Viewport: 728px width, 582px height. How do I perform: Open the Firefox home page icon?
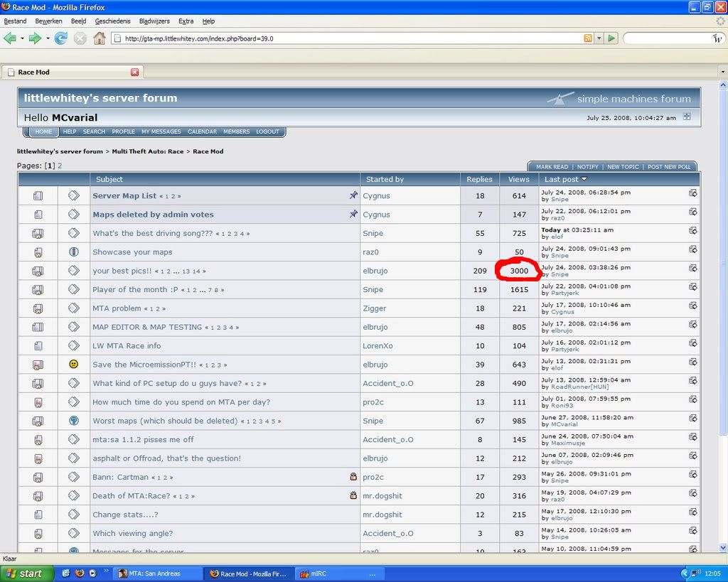click(x=100, y=38)
